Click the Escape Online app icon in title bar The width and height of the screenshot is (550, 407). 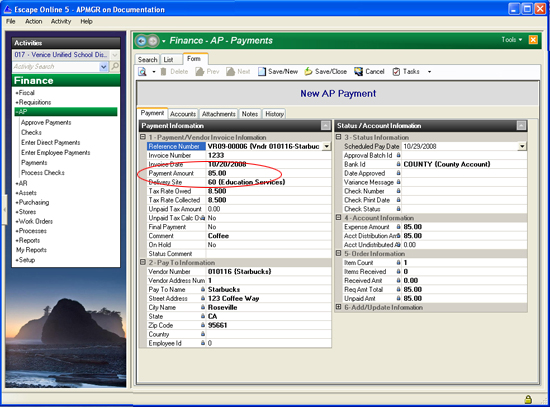point(7,9)
